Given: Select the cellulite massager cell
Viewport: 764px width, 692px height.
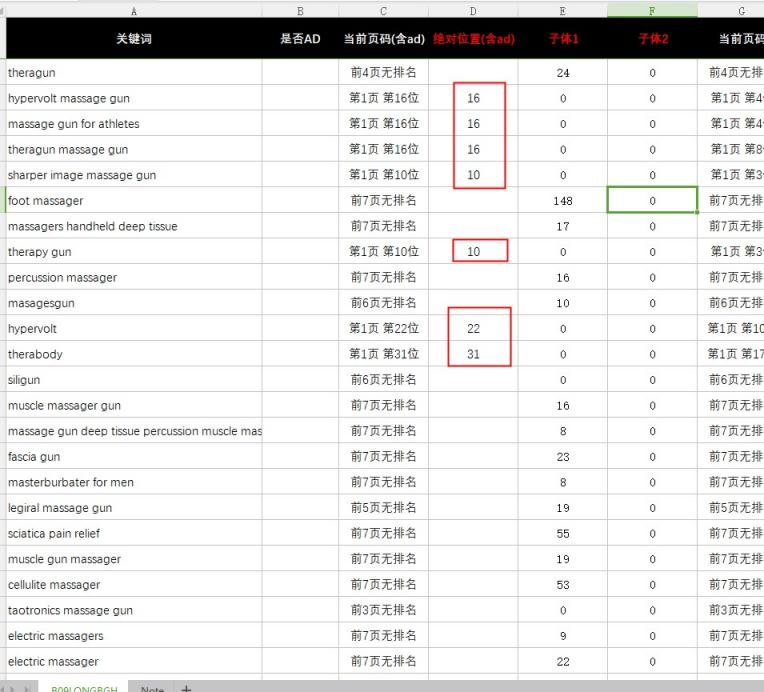Looking at the screenshot, I should (134, 584).
